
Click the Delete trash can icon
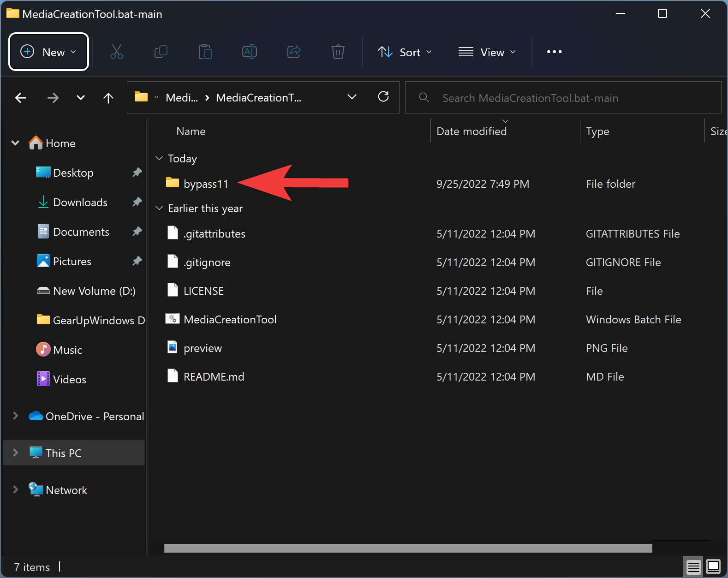(338, 52)
